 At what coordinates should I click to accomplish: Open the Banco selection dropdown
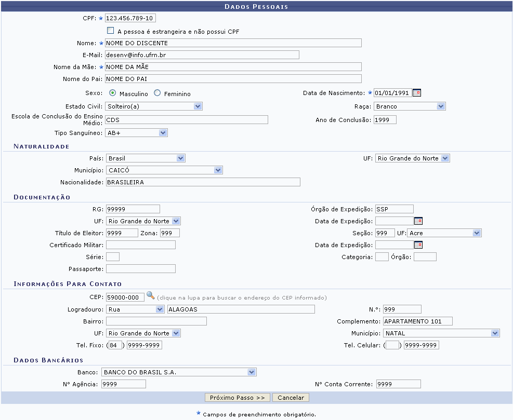coord(179,372)
